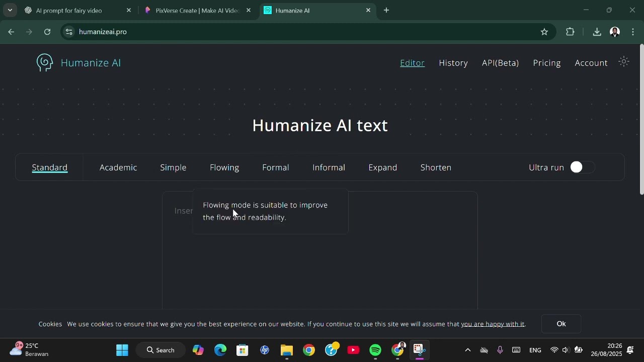Image resolution: width=644 pixels, height=362 pixels.
Task: Open Microsoft Store from the taskbar
Action: click(243, 350)
